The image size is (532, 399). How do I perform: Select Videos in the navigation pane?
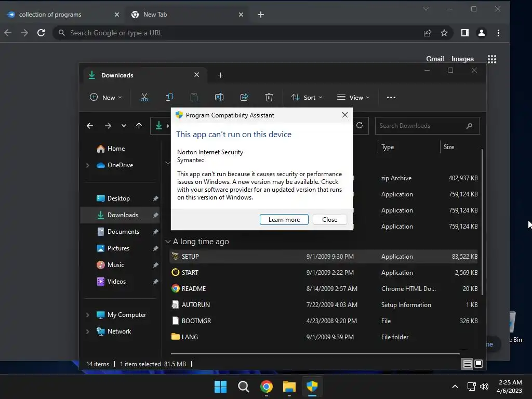tap(120, 282)
